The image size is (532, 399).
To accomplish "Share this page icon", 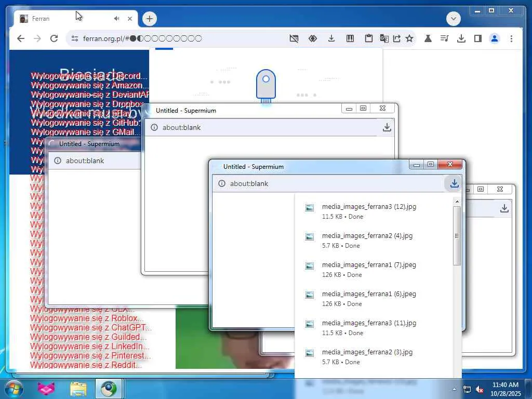I will click(x=396, y=38).
